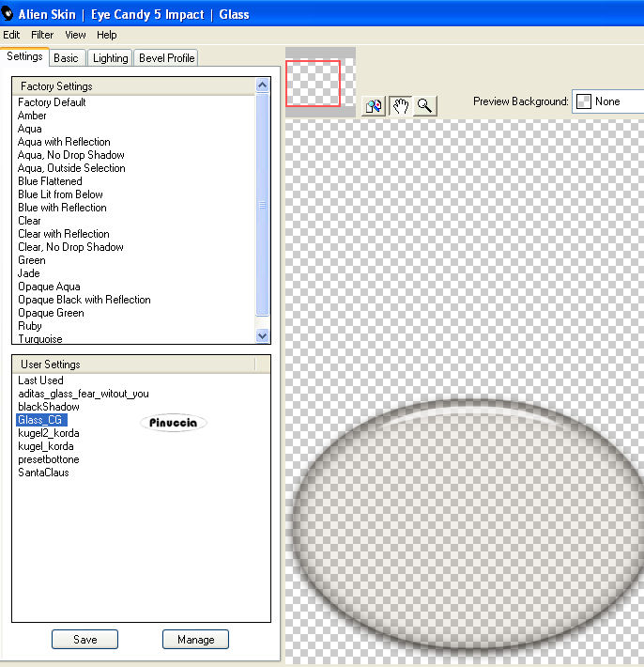The image size is (644, 667).
Task: Click the Factory Settings scroll down arrow
Action: [262, 335]
